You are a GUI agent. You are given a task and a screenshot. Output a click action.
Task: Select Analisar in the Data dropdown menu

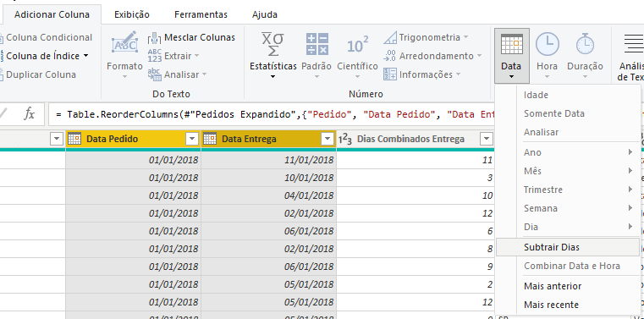coord(568,132)
